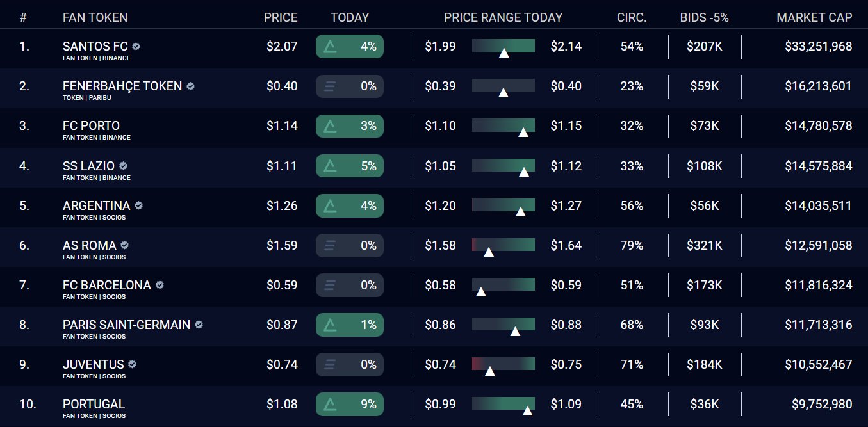Viewport: 868px width, 427px height.
Task: Click Argentina's verified badge icon
Action: click(x=138, y=205)
